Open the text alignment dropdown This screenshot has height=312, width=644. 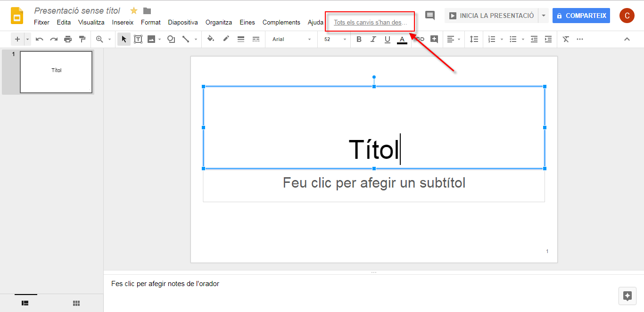[454, 39]
